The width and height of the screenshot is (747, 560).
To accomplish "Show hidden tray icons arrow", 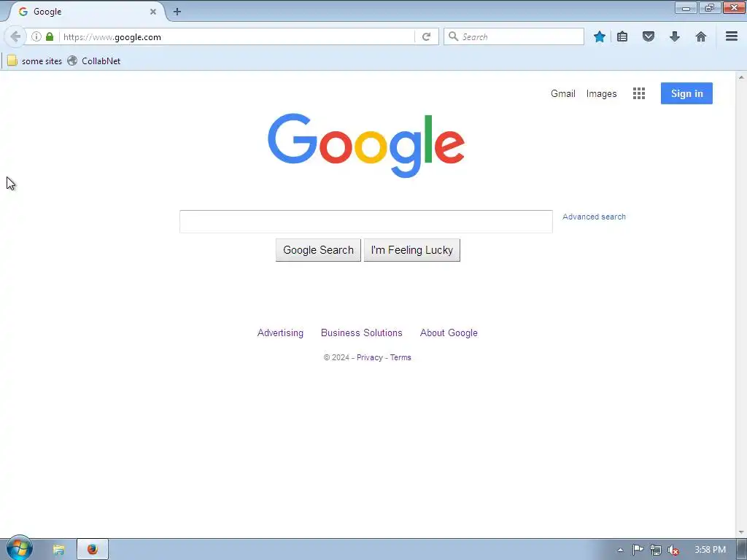I will point(620,550).
